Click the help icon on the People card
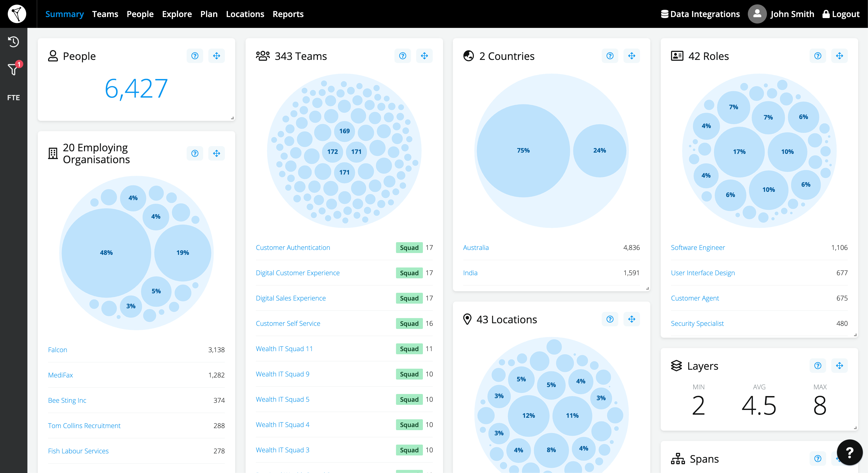The width and height of the screenshot is (868, 473). coord(195,56)
